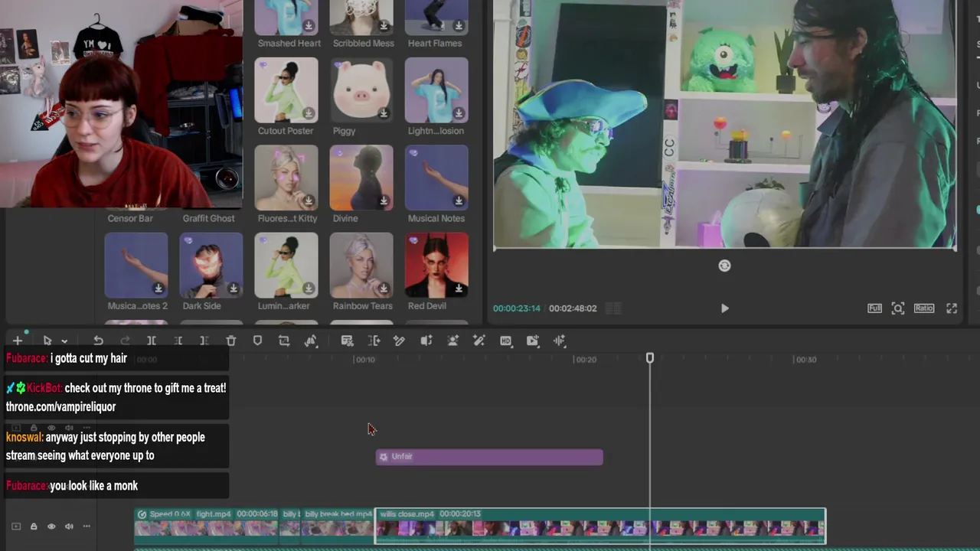Click the current timecode 00:00:23:14
The width and height of the screenshot is (980, 551).
[x=517, y=308]
